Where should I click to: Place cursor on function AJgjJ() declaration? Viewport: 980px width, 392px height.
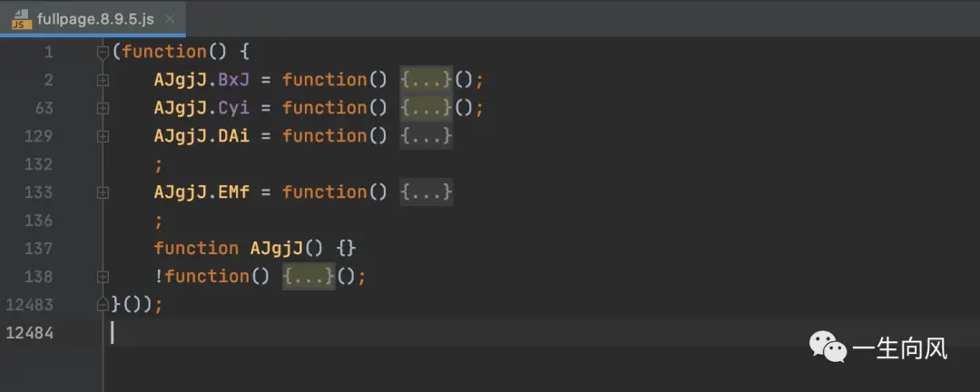pyautogui.click(x=255, y=249)
